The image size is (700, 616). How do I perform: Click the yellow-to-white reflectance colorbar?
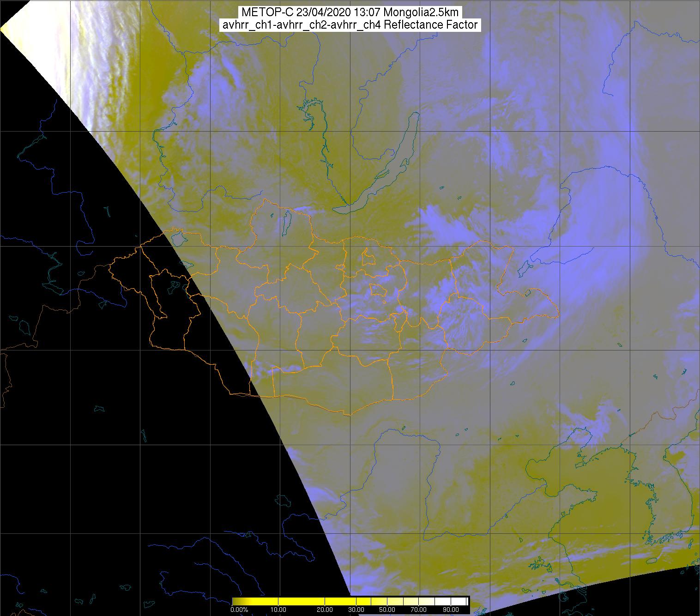[x=350, y=601]
